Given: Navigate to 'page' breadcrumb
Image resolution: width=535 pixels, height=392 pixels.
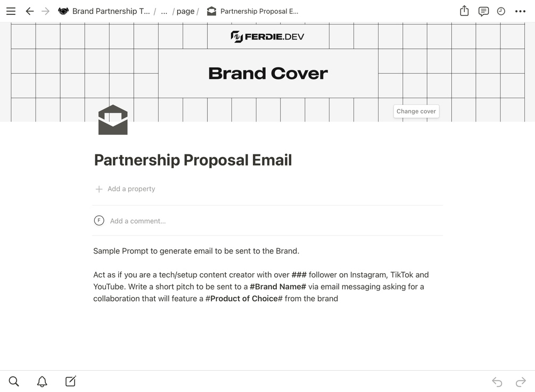Looking at the screenshot, I should pyautogui.click(x=185, y=11).
